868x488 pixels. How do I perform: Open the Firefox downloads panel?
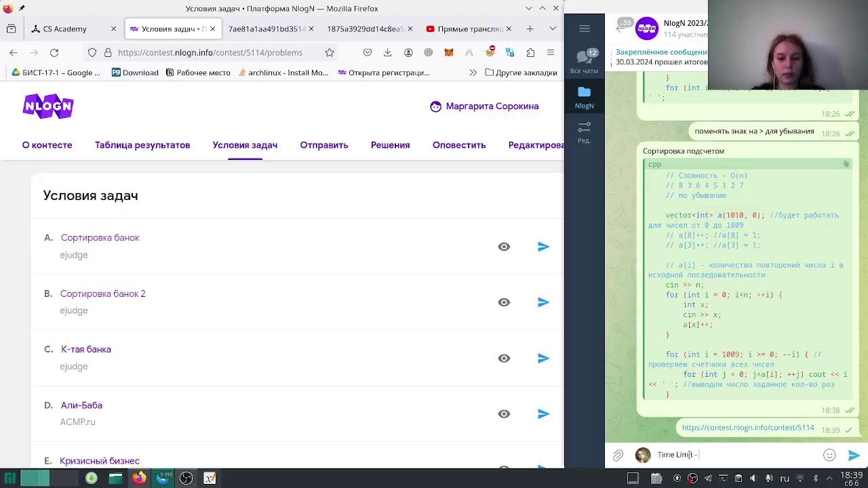[387, 52]
